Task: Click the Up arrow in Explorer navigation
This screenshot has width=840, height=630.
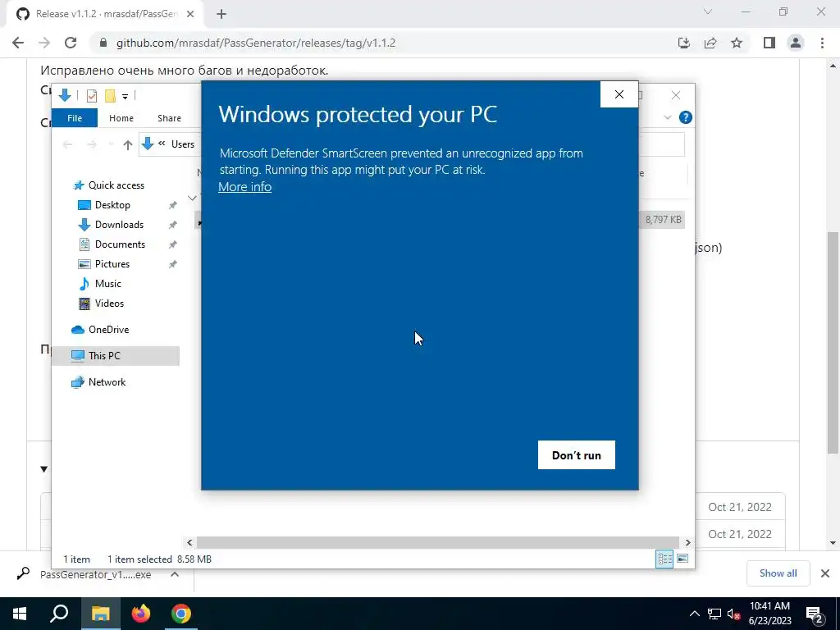Action: (x=127, y=144)
